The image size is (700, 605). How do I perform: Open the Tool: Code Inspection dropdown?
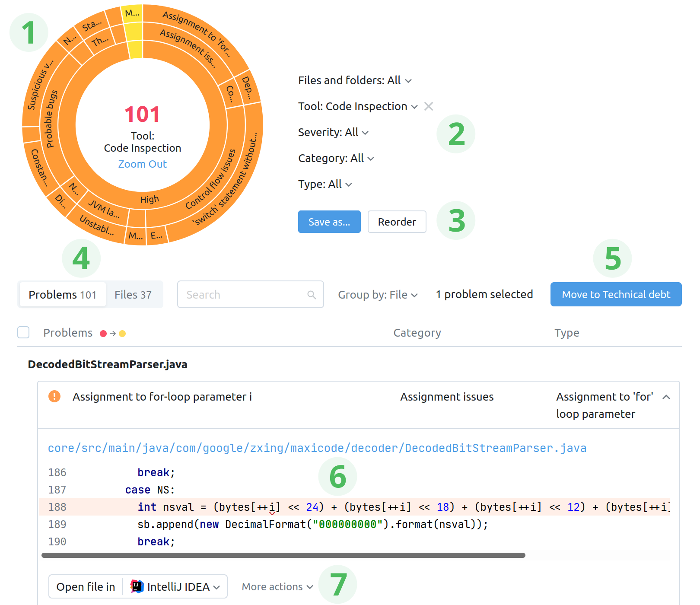point(358,106)
